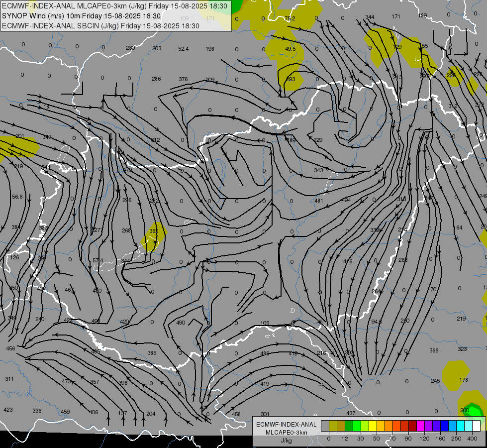Click the '57.4' value on the map
487x448 pixels.
tap(98, 260)
